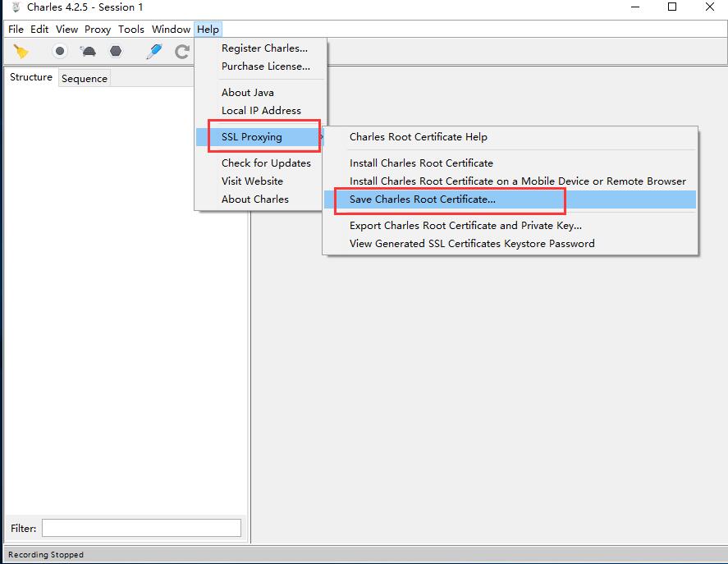Expand the SSL Proxying submenu
Screen dimensions: 728x564
pos(260,137)
